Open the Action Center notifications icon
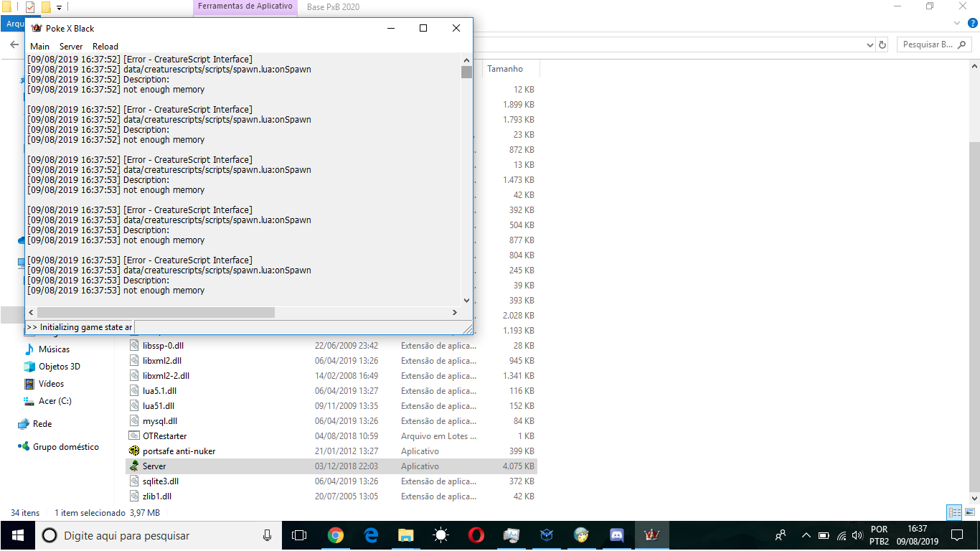The height and width of the screenshot is (551, 980). (x=956, y=535)
